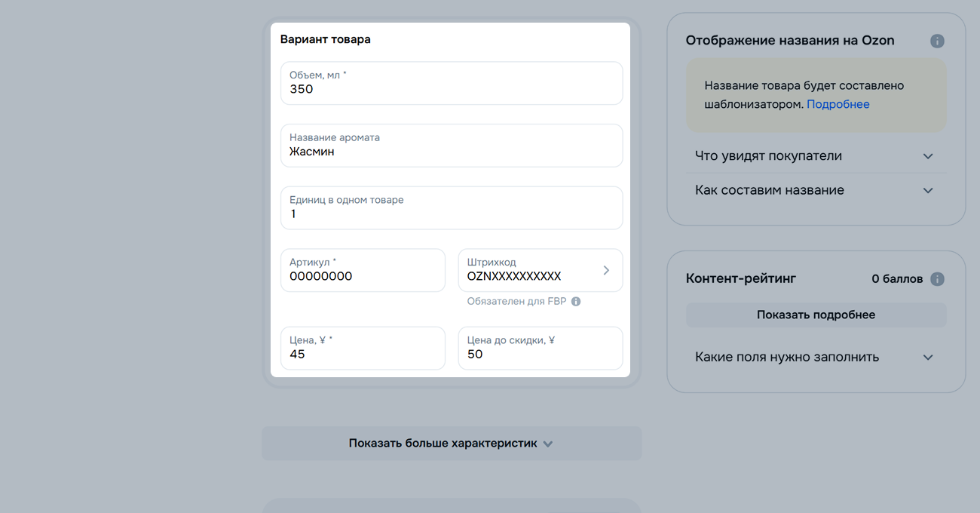Click chevron icon on Показать больше характеристик

(548, 444)
